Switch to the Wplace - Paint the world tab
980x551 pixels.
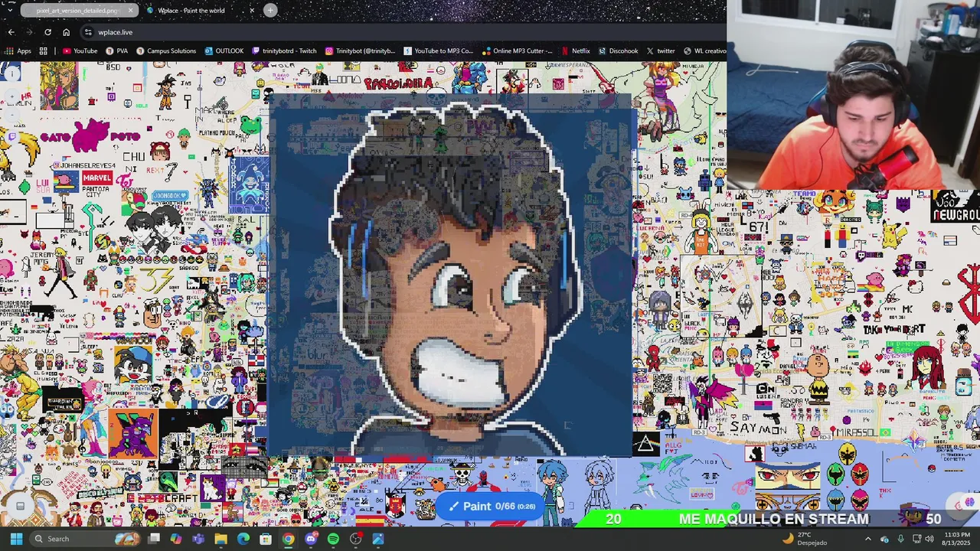(201, 11)
